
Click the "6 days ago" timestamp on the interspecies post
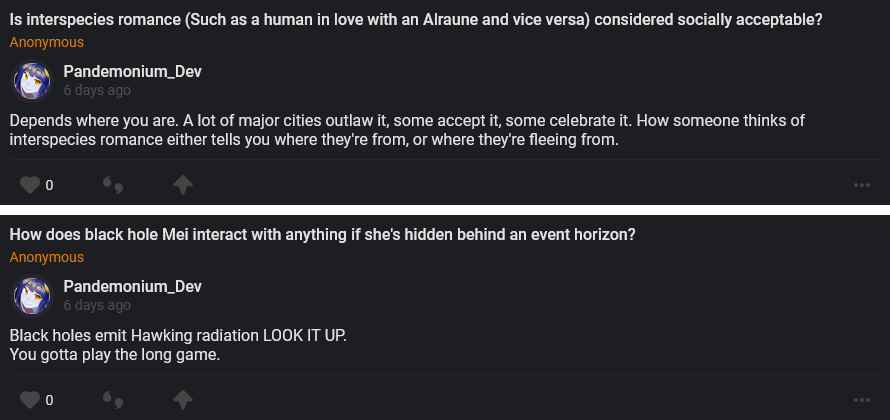point(97,90)
